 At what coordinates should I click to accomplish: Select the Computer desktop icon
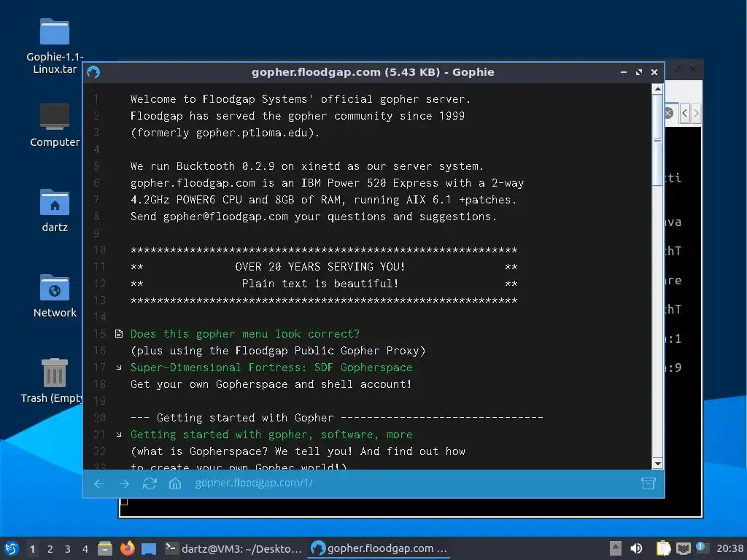point(55,125)
